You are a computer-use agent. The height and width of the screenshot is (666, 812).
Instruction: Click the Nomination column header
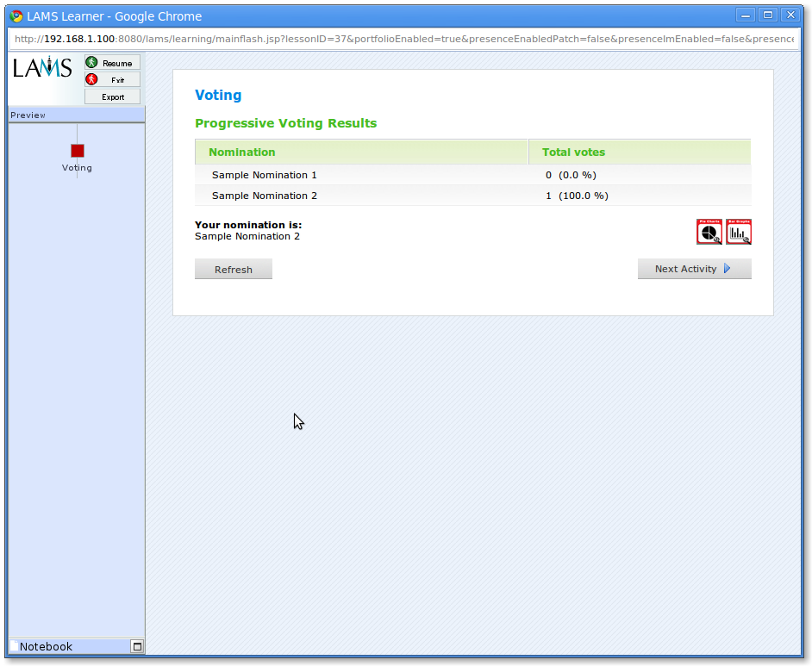[242, 152]
